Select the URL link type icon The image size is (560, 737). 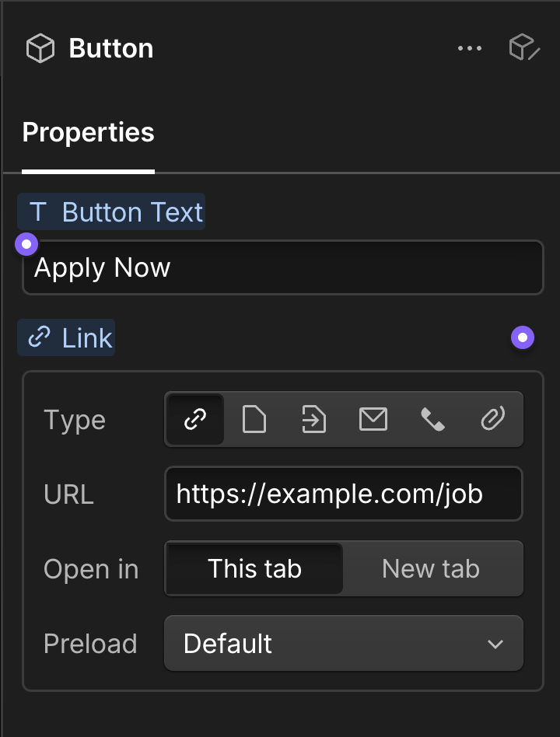click(194, 419)
